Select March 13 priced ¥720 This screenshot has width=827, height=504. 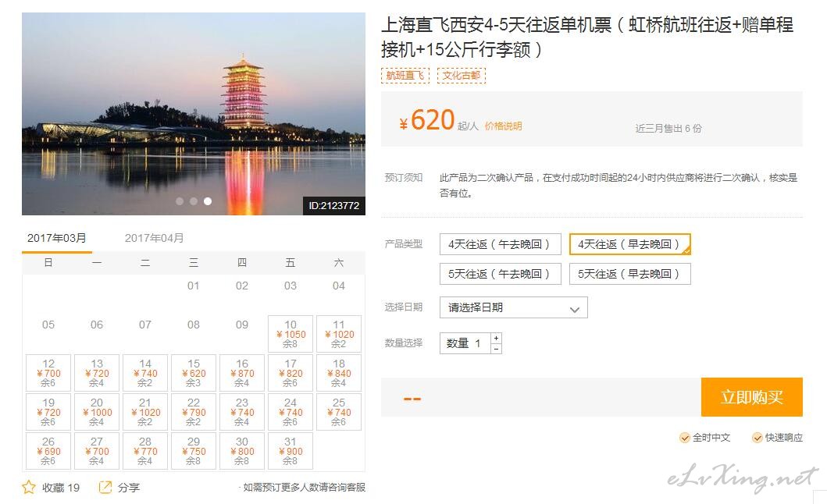tap(97, 373)
